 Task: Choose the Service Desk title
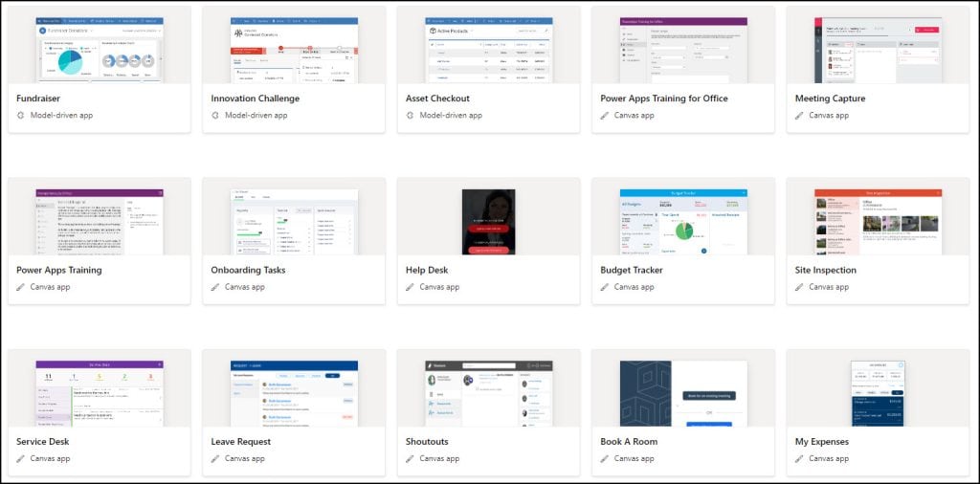(42, 442)
